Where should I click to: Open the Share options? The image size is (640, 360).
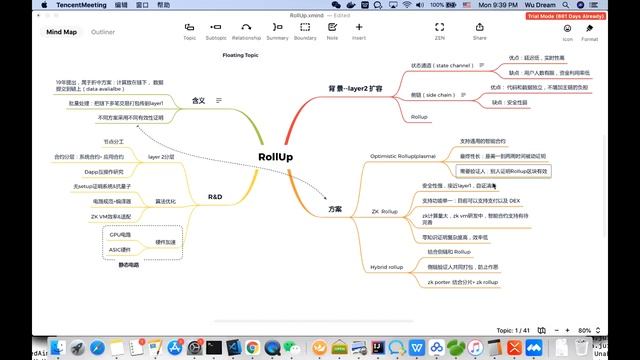coord(480,31)
